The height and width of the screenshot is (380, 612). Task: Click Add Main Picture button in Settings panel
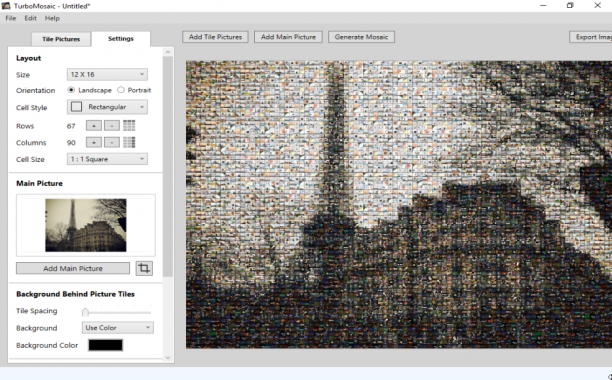73,268
